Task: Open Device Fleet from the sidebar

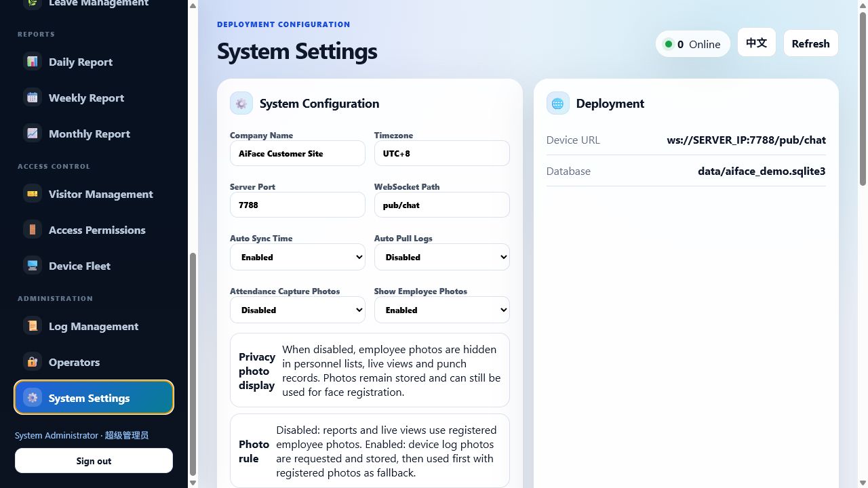Action: click(x=94, y=266)
